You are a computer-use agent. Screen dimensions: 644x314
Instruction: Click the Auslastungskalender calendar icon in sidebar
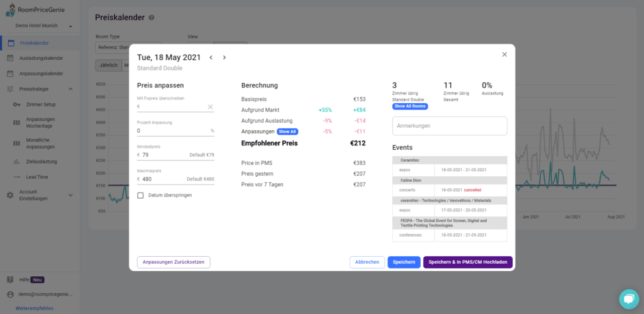(11, 59)
